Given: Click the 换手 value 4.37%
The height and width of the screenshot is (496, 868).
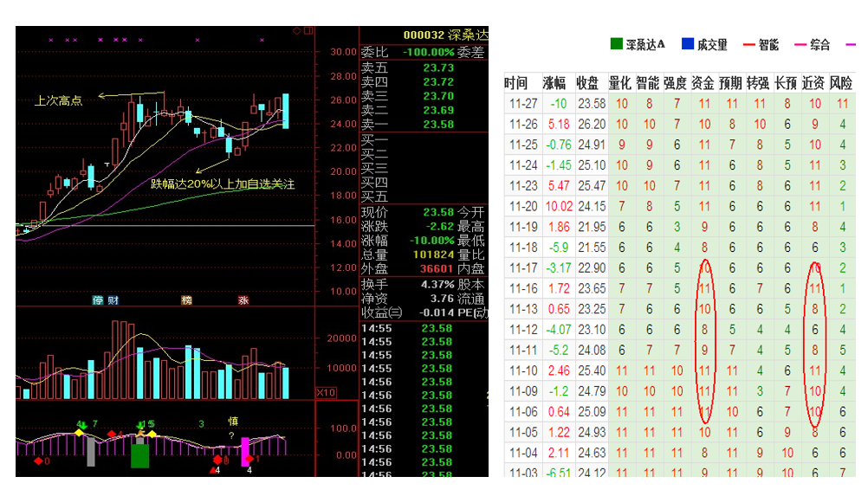Looking at the screenshot, I should 437,284.
